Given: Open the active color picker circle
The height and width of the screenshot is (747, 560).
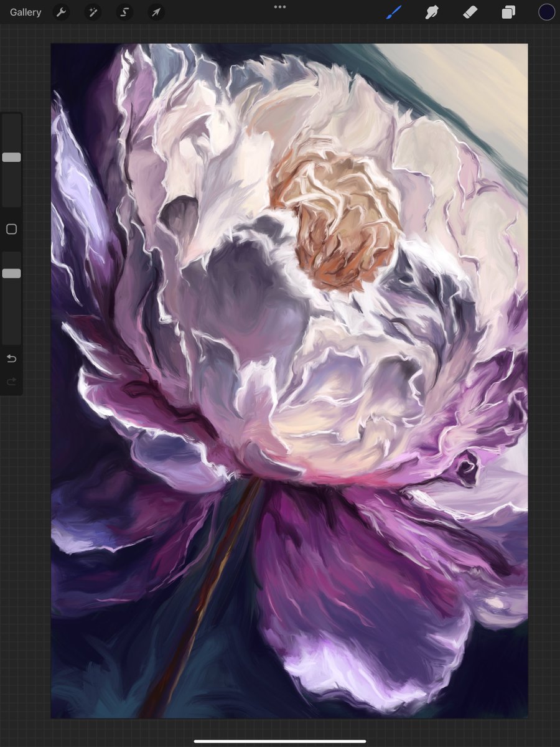Looking at the screenshot, I should 546,12.
